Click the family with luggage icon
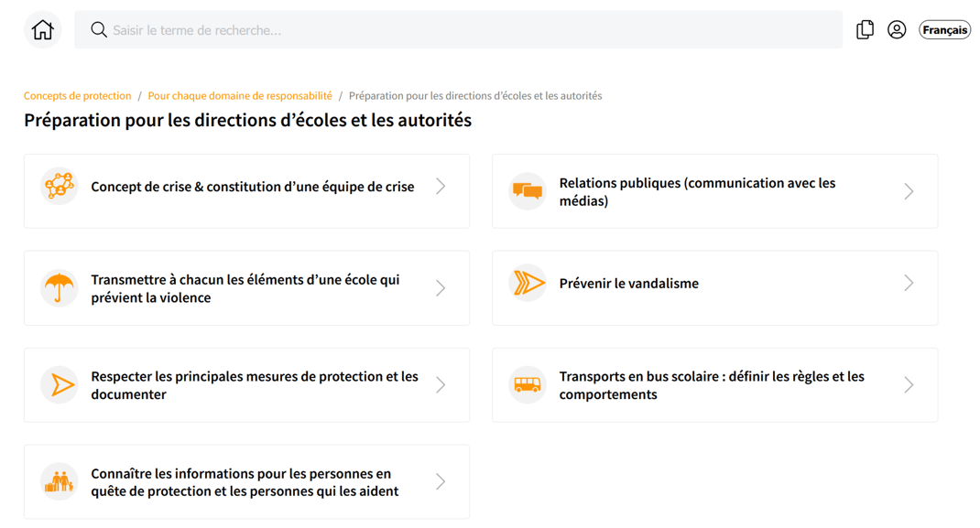Screen dimensions: 980x528 coord(60,482)
